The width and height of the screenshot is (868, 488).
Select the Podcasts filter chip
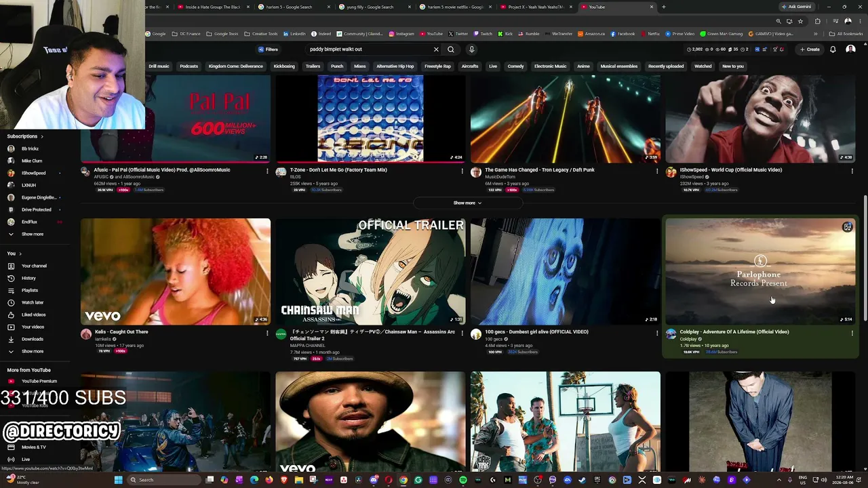189,66
